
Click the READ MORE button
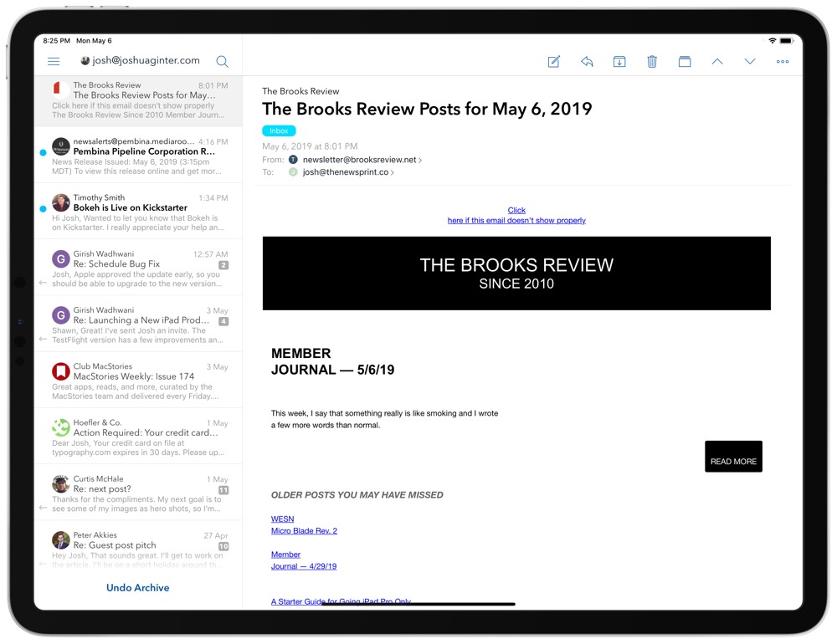tap(733, 456)
